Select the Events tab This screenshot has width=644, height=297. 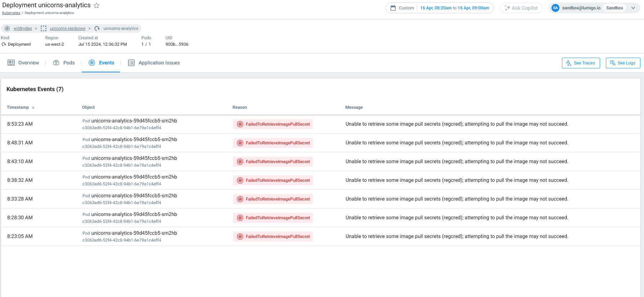101,63
